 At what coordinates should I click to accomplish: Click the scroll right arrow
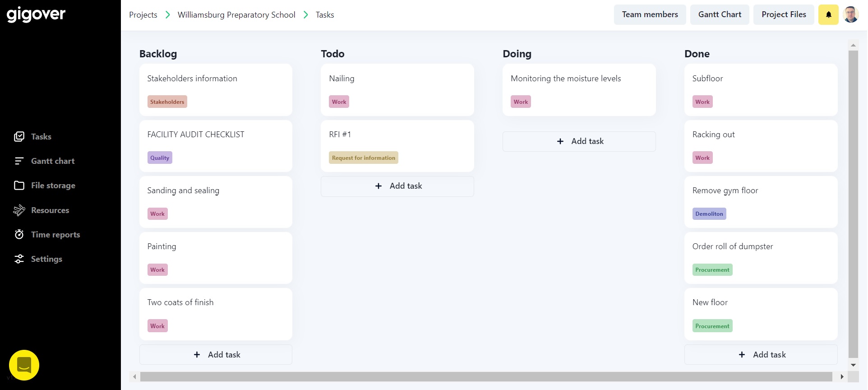[x=842, y=376]
